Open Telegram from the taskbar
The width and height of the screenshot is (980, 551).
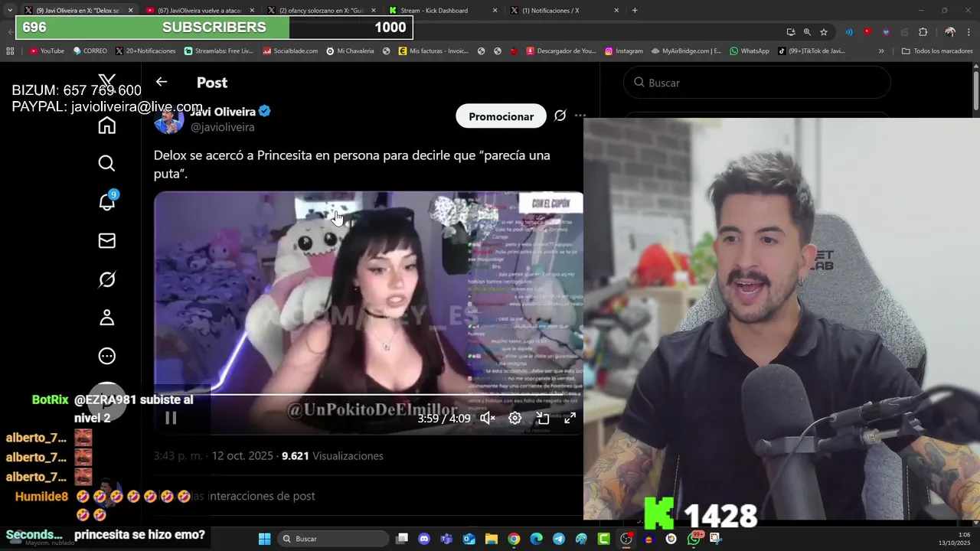[x=559, y=539]
